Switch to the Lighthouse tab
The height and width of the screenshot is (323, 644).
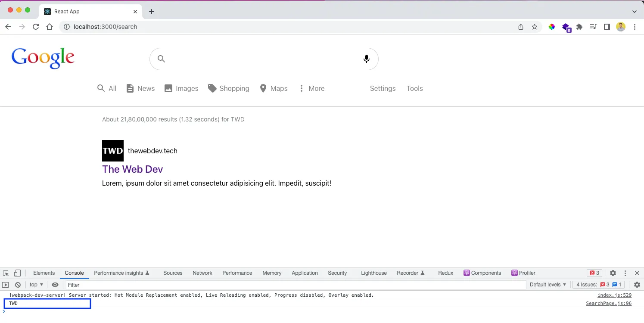(374, 273)
